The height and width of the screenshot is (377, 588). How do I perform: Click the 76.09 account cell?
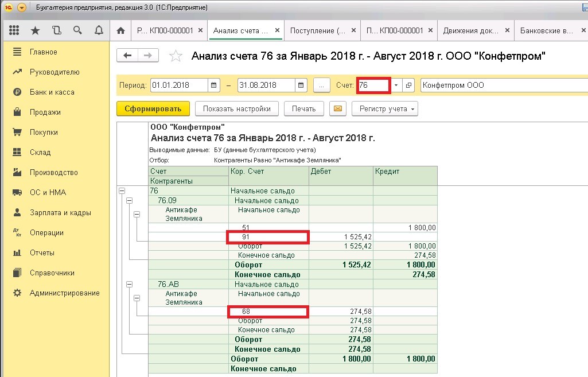(189, 200)
